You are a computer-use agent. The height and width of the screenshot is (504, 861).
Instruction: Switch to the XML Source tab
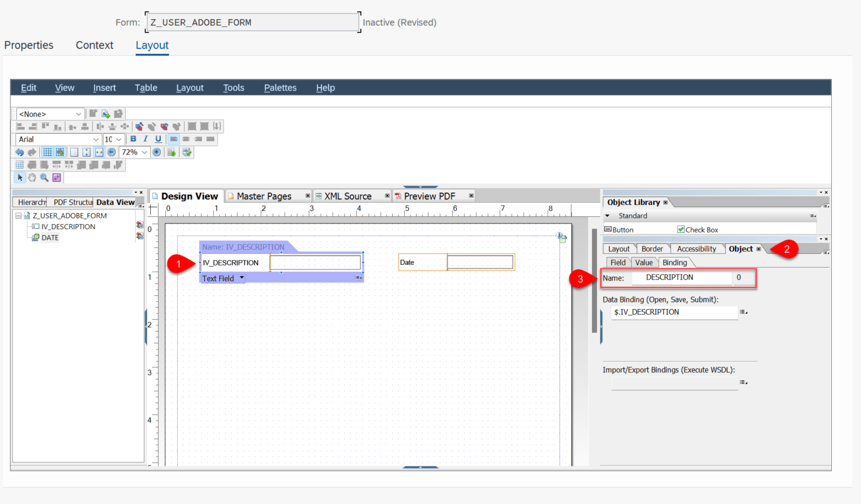[348, 196]
